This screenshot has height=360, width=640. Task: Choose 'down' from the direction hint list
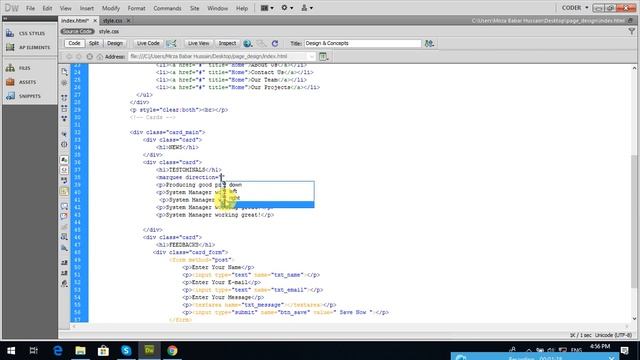coord(235,185)
